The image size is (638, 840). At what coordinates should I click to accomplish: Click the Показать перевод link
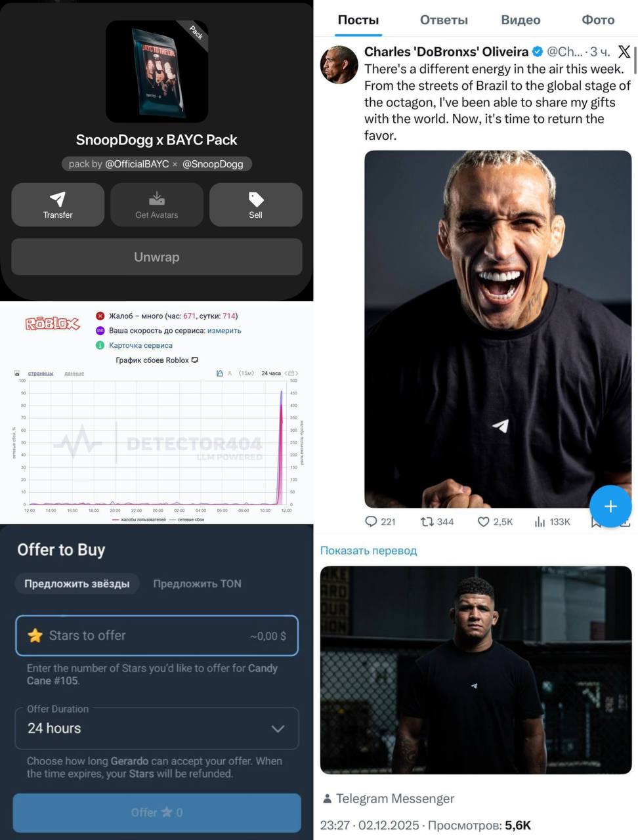[368, 551]
